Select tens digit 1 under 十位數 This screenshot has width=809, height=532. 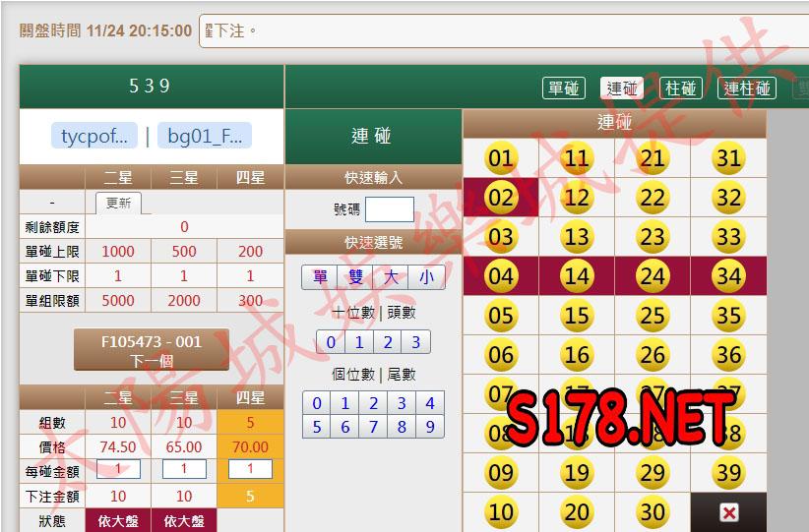(359, 342)
